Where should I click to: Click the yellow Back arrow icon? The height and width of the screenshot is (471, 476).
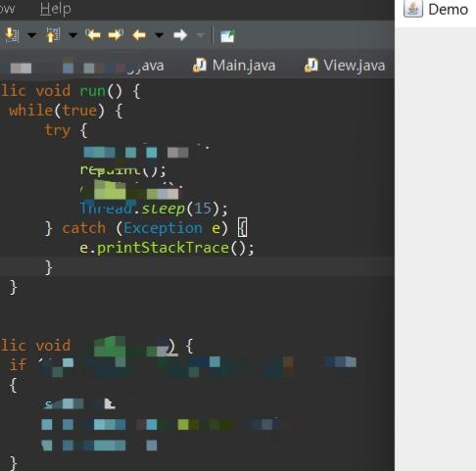point(139,35)
